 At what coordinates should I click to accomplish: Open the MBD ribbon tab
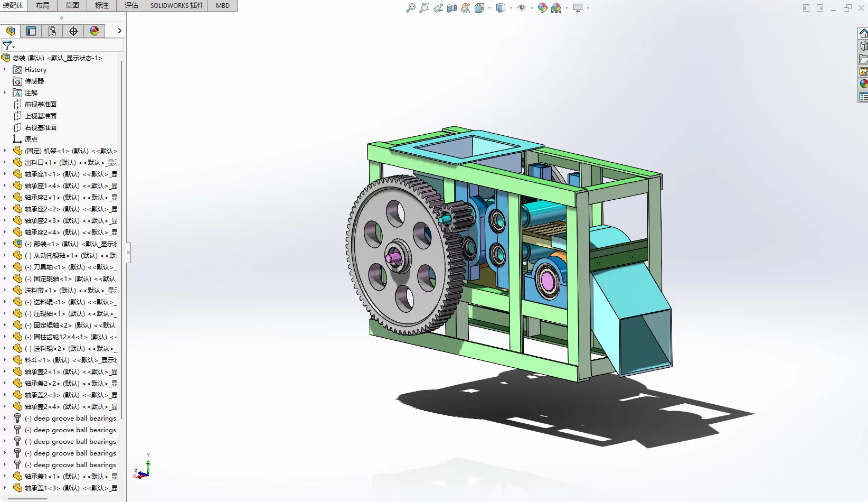click(223, 5)
